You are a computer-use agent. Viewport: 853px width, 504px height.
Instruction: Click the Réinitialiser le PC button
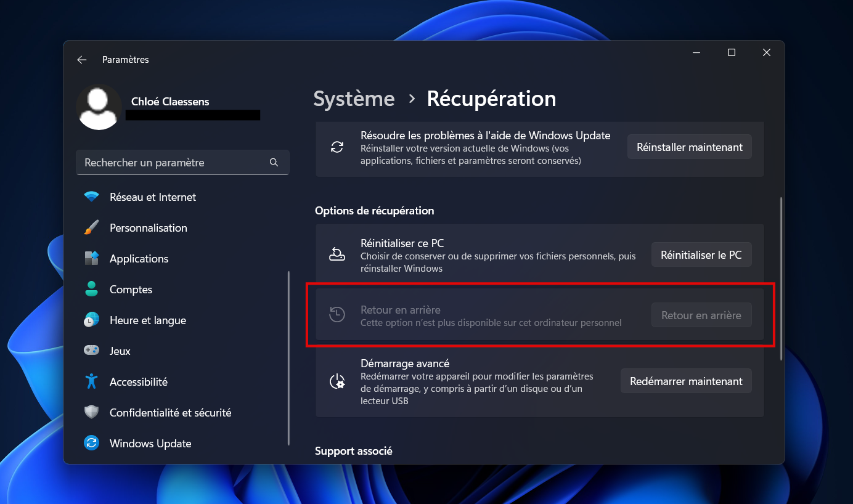(x=701, y=254)
